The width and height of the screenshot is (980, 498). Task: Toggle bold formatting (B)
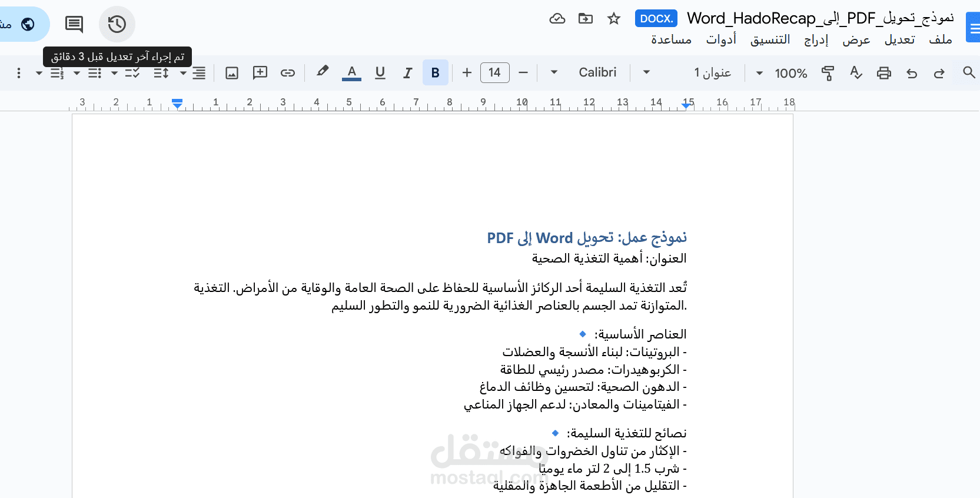[436, 72]
